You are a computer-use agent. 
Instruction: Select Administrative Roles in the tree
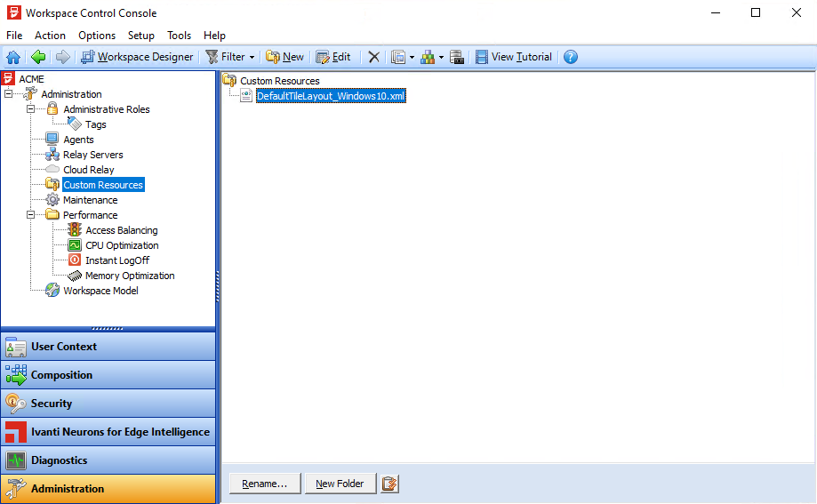pyautogui.click(x=107, y=109)
